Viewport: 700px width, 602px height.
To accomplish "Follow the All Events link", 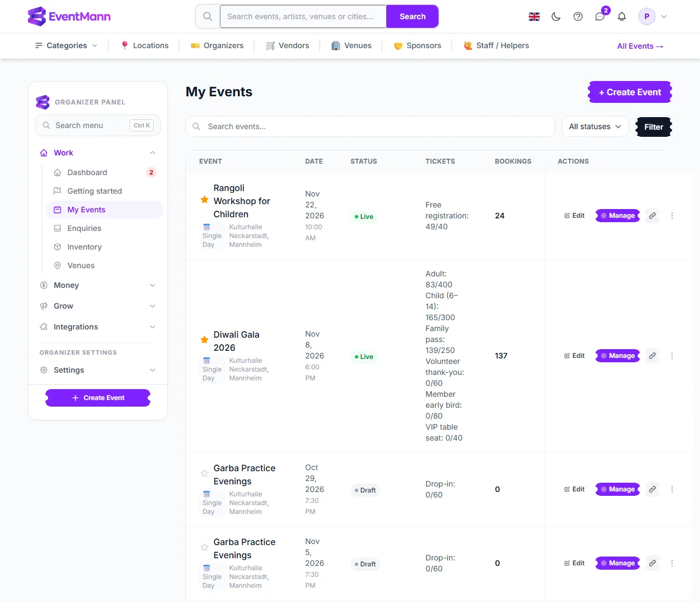I will click(x=640, y=46).
